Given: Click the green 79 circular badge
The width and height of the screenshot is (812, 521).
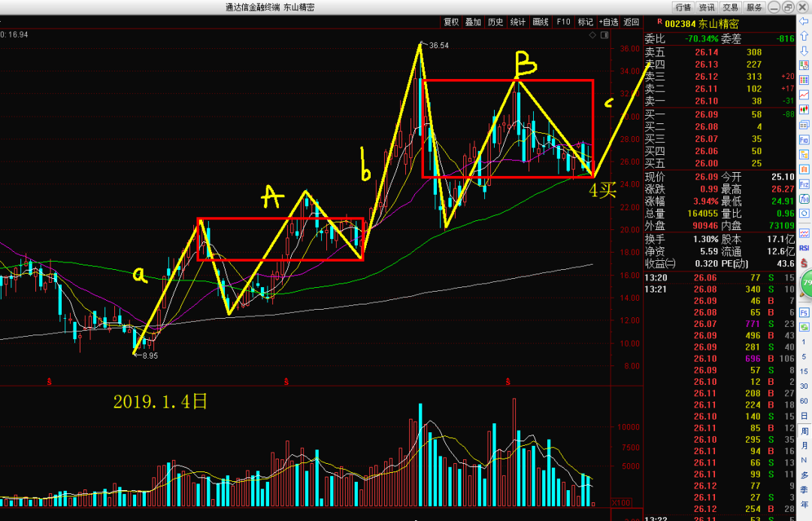Looking at the screenshot, I should pos(806,283).
